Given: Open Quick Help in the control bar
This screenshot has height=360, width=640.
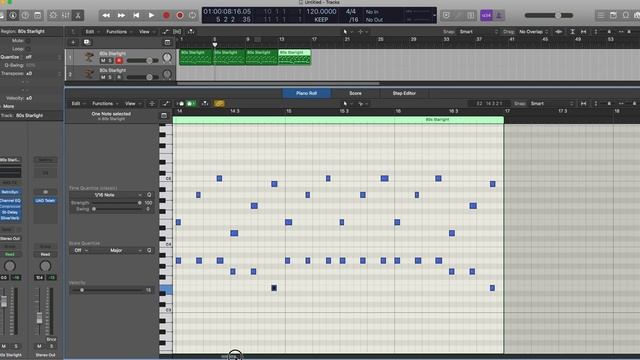Looking at the screenshot, I should (x=25, y=16).
